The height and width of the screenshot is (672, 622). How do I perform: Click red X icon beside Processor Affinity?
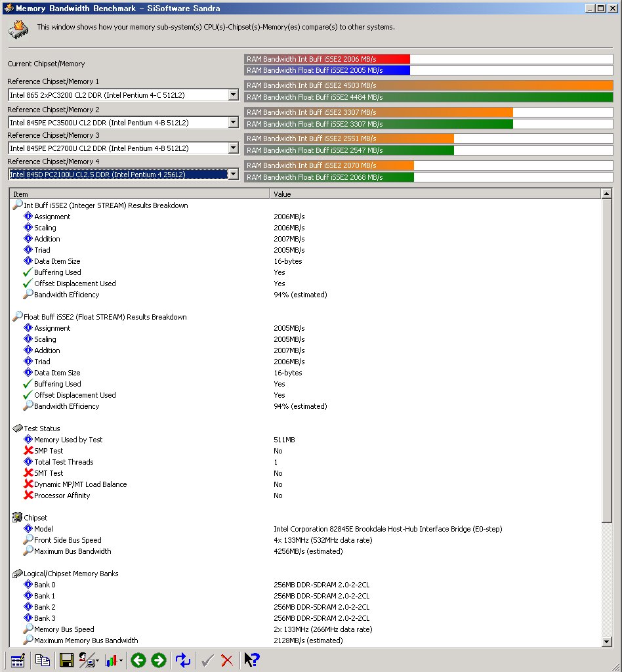[x=28, y=495]
